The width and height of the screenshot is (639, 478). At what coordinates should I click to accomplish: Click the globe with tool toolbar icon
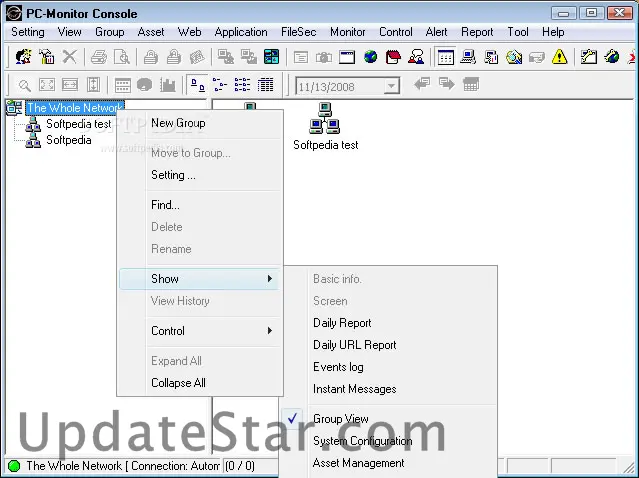[x=612, y=57]
